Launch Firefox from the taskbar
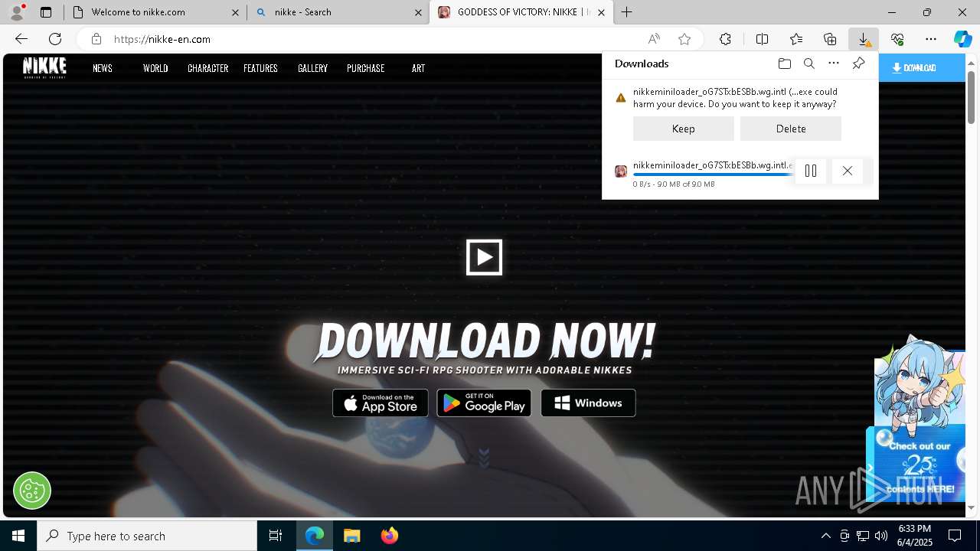Image resolution: width=980 pixels, height=551 pixels. (390, 536)
